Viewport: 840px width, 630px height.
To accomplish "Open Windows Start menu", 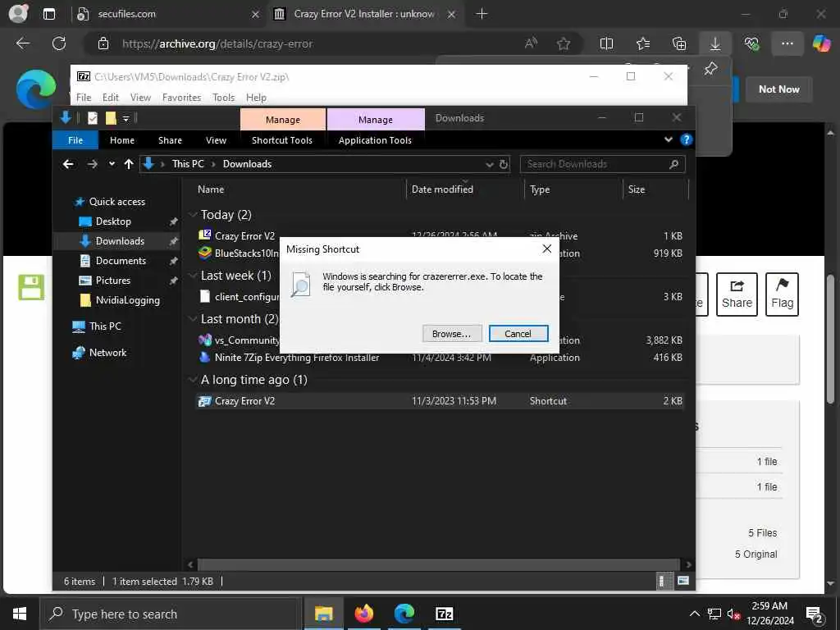I will click(x=20, y=614).
